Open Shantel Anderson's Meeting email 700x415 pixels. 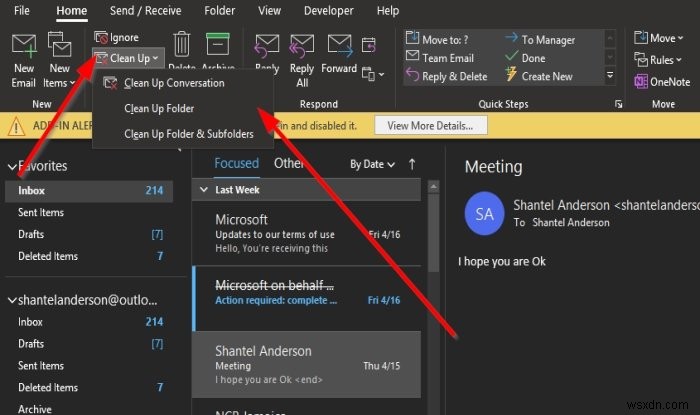click(x=307, y=365)
